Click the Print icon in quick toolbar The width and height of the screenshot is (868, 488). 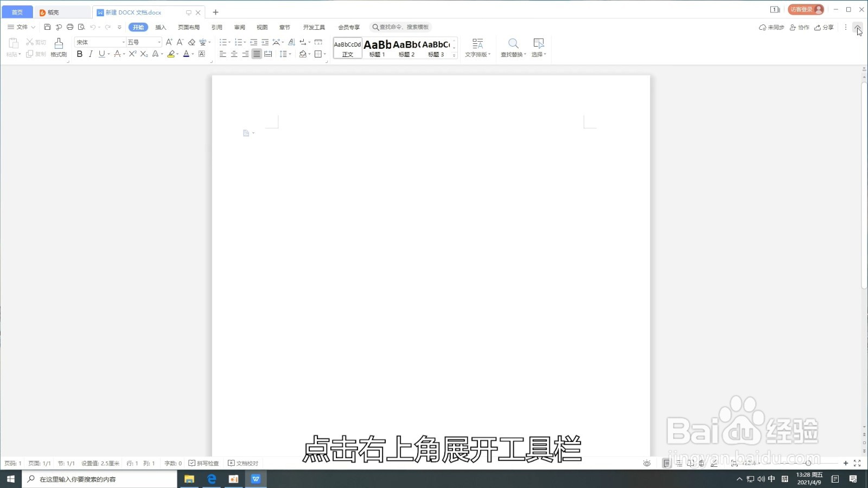pos(70,27)
